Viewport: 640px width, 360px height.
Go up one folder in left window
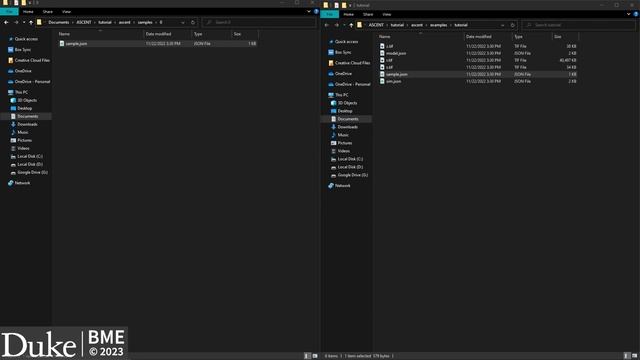31,22
